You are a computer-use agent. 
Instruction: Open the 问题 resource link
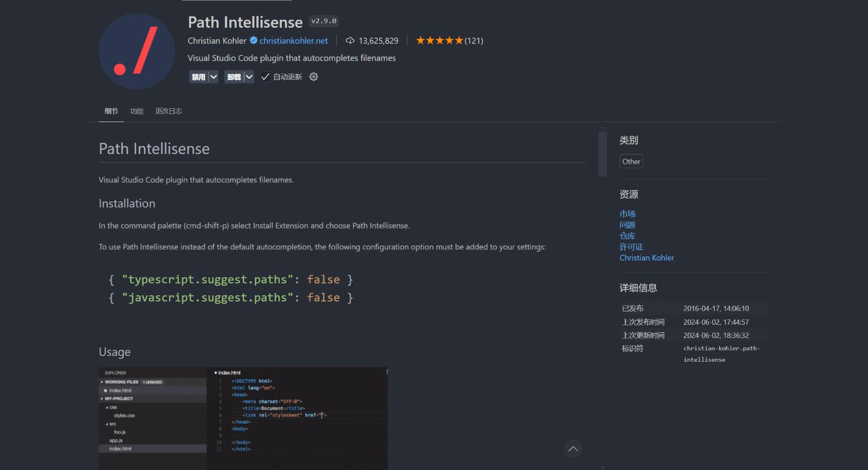pos(627,225)
